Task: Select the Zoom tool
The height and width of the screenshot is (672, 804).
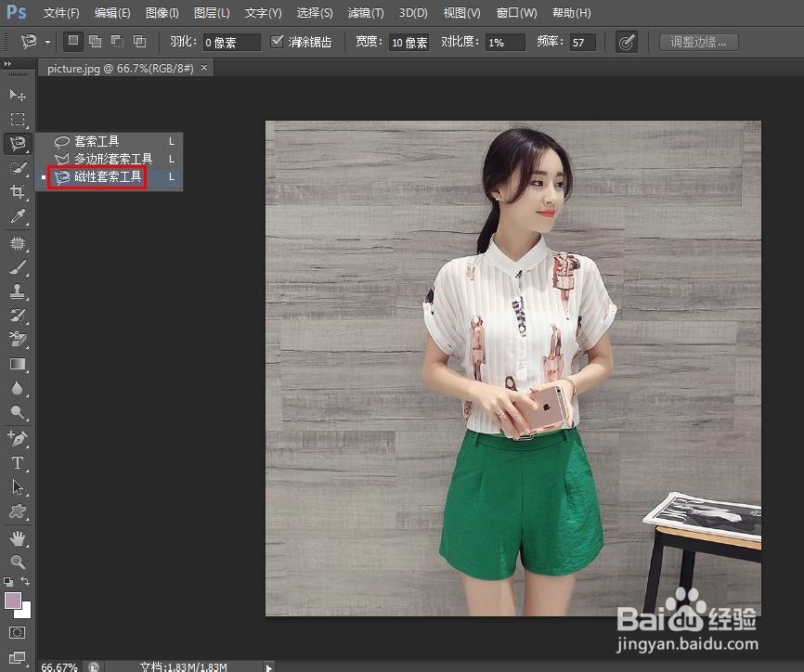Action: [18, 562]
